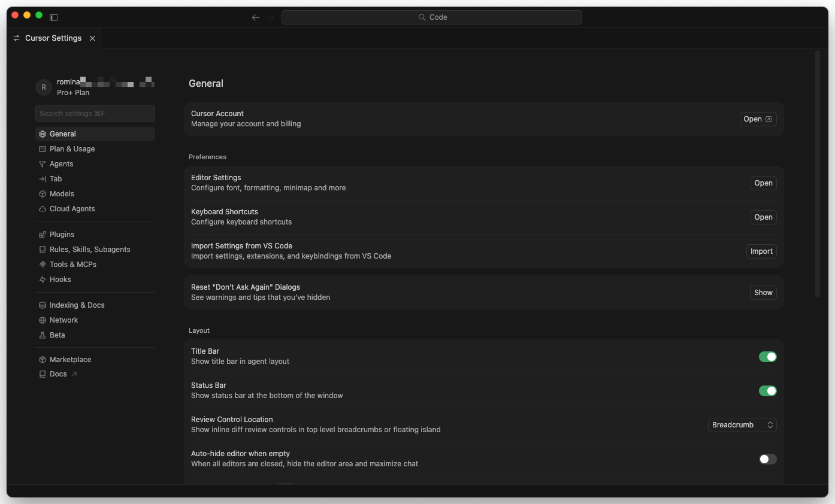This screenshot has height=504, width=835.
Task: Go back with the left arrow
Action: [256, 17]
